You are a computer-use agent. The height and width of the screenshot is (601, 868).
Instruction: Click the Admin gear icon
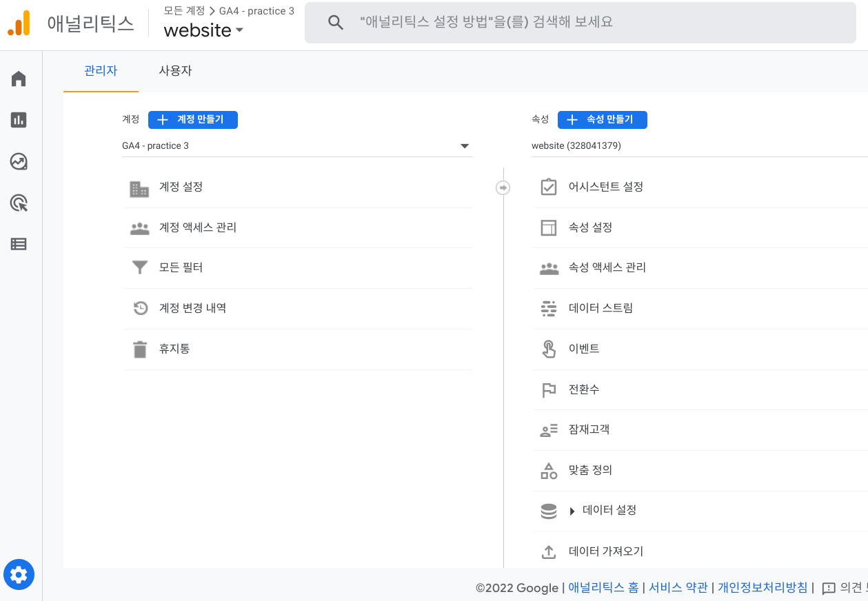click(19, 574)
